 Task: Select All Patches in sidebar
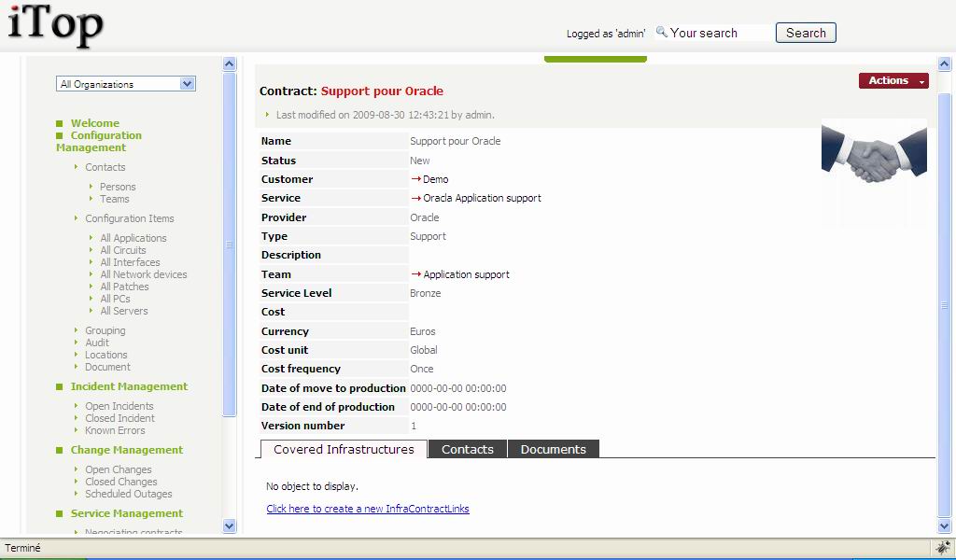[x=124, y=287]
